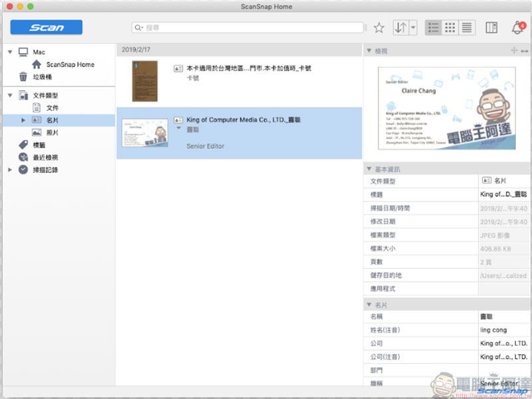The width and height of the screenshot is (532, 399).
Task: Open ScanSnap Home folder
Action: coord(70,65)
